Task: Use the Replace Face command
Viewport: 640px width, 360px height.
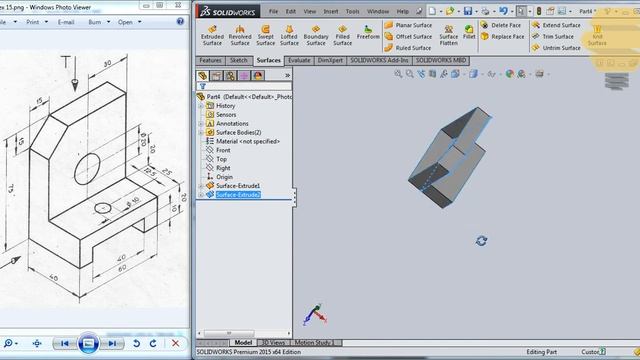Action: (x=502, y=37)
